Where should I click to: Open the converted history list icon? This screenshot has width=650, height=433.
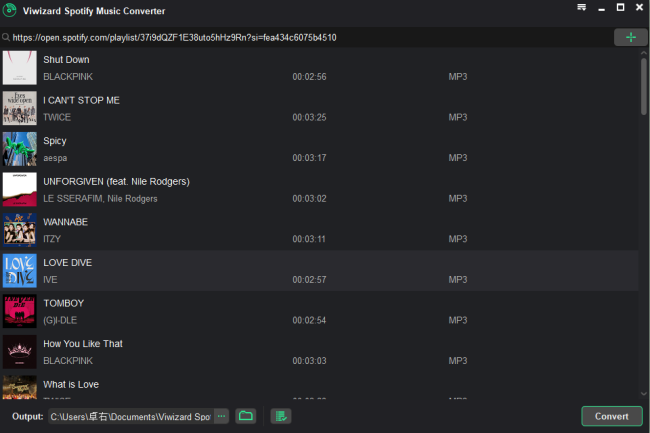click(x=281, y=416)
